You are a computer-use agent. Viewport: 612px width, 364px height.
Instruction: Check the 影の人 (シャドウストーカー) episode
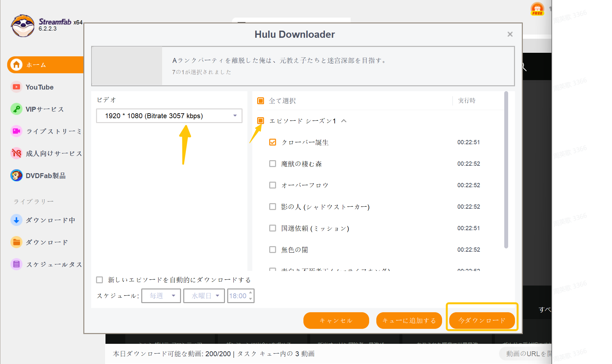tap(272, 207)
